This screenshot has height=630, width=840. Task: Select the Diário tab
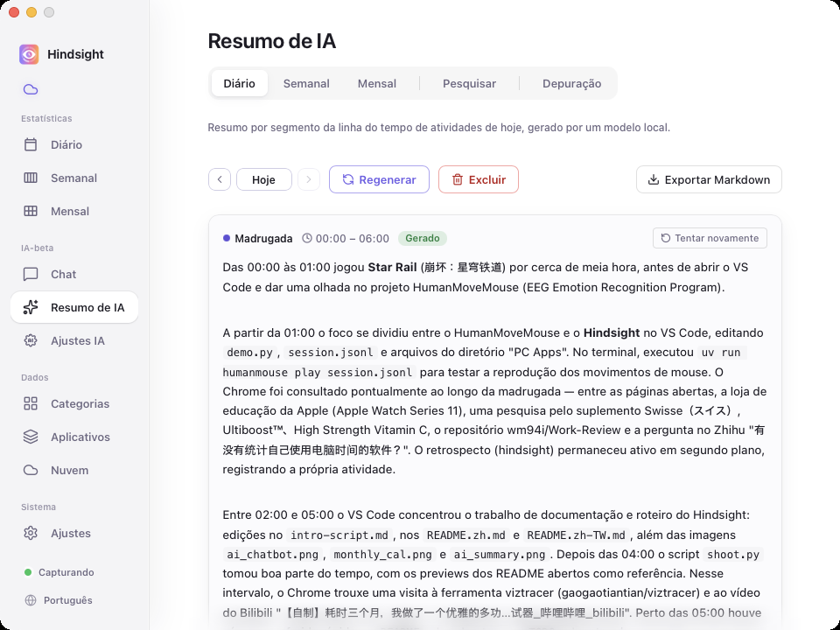pyautogui.click(x=240, y=84)
